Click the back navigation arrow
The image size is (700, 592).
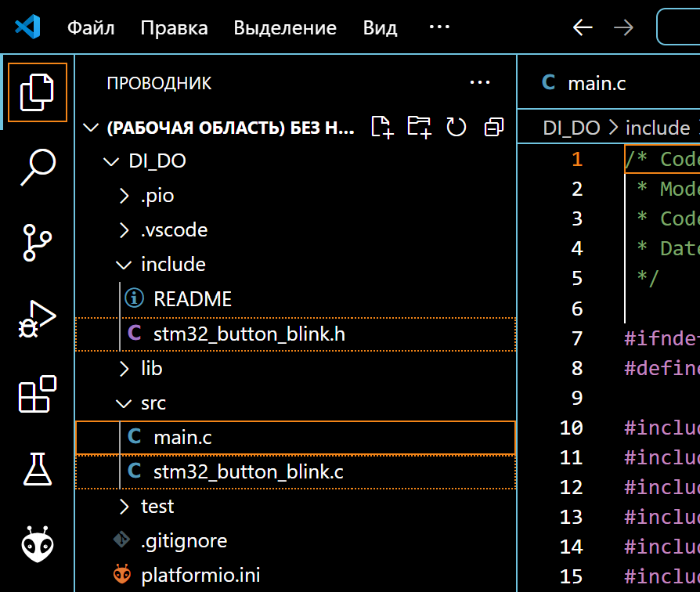[x=583, y=27]
